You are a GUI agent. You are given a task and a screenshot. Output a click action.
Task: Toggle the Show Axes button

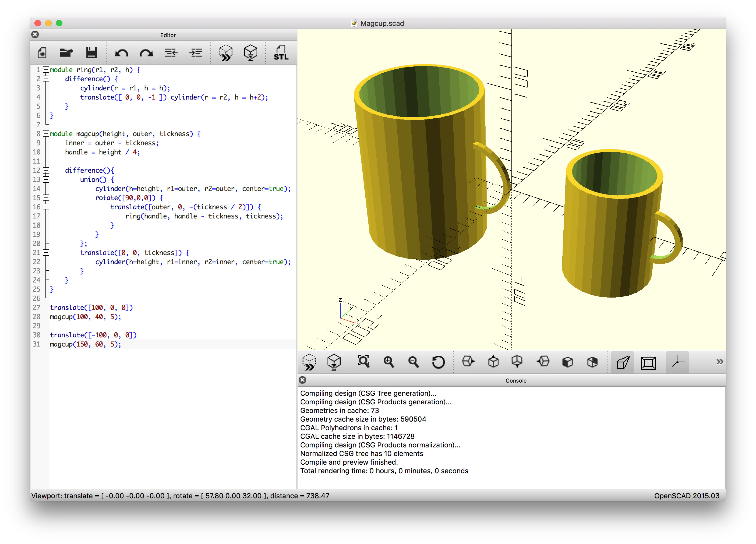[x=677, y=362]
